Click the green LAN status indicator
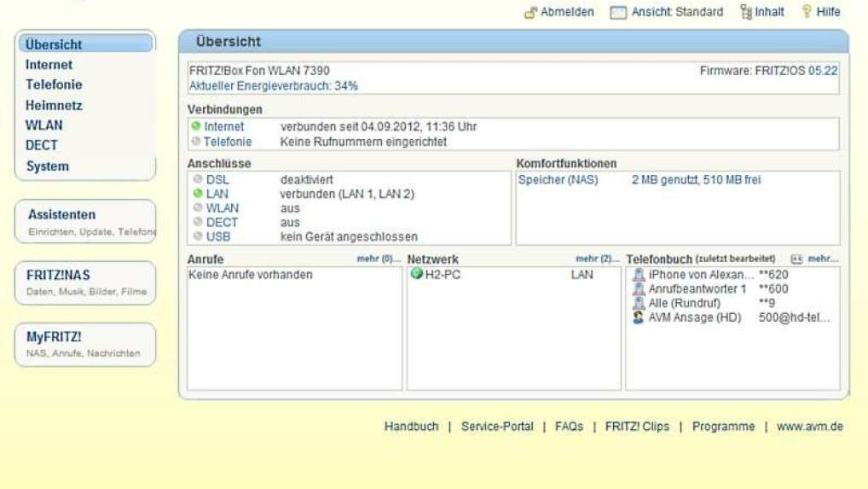868x489 pixels. (x=198, y=194)
